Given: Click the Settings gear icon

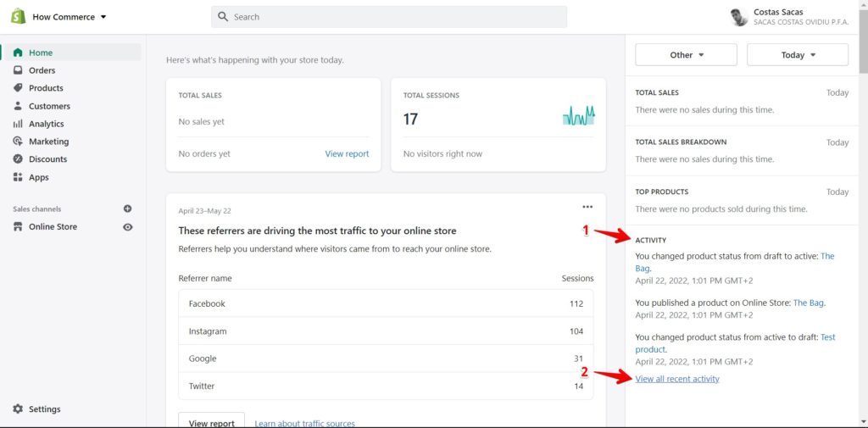Looking at the screenshot, I should [18, 409].
